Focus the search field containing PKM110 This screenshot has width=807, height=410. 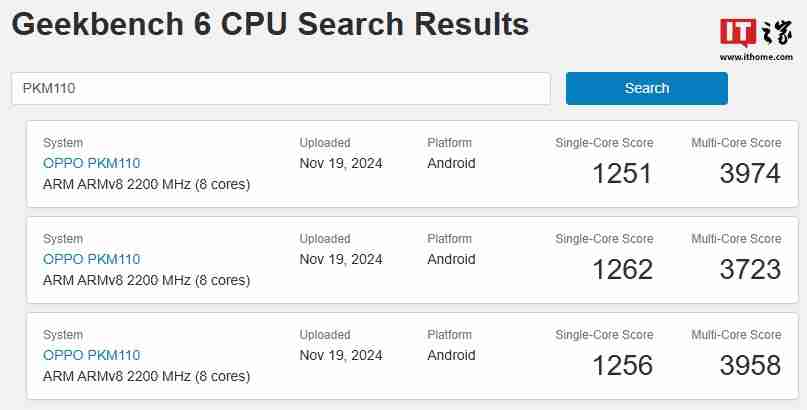[280, 88]
